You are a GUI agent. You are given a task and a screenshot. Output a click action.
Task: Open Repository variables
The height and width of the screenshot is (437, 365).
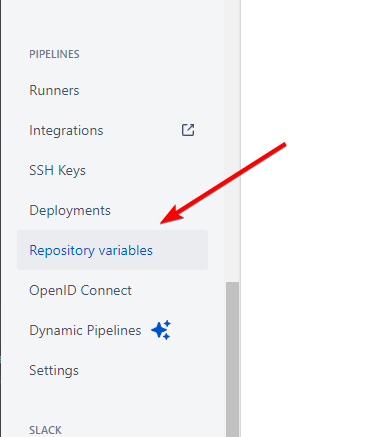point(91,250)
